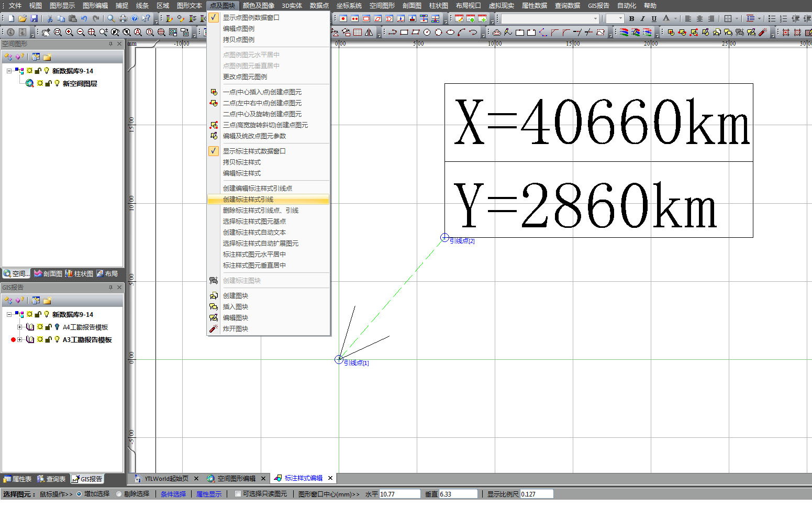Click the Zoom to extents crosshair icon
This screenshot has width=812, height=507.
[x=92, y=32]
